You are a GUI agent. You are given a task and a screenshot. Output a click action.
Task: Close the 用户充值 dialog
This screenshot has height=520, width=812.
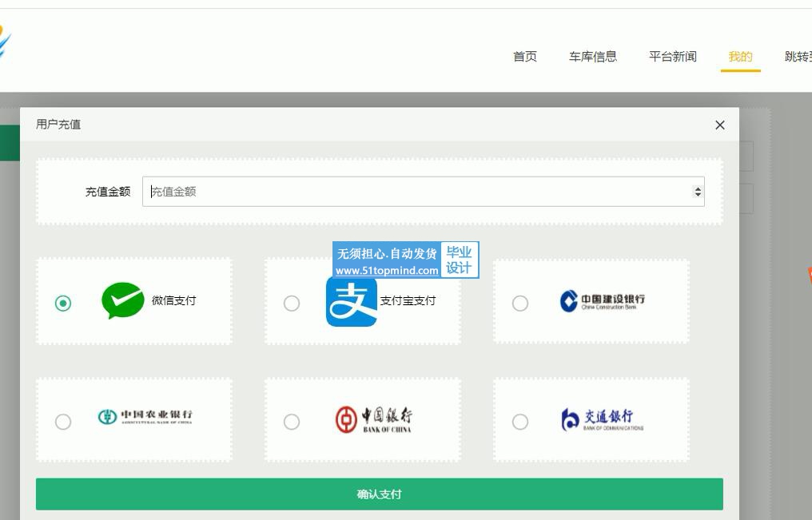720,125
